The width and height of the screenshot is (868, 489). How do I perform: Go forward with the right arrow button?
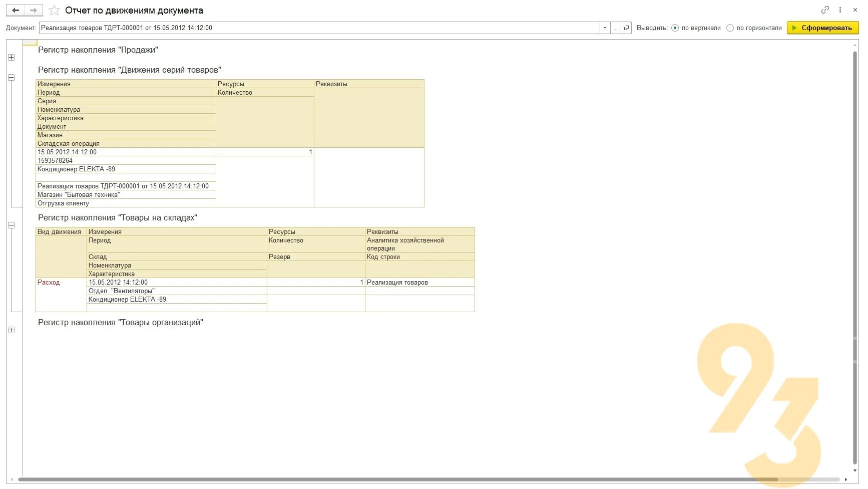34,10
